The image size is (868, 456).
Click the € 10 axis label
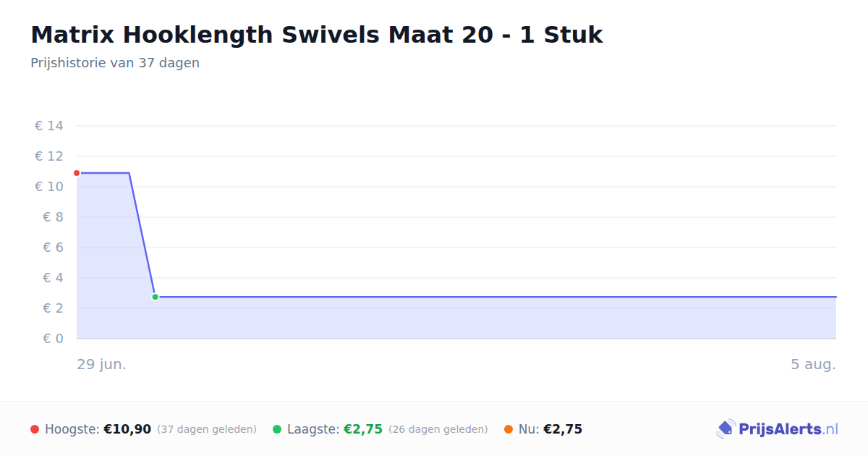pos(49,187)
